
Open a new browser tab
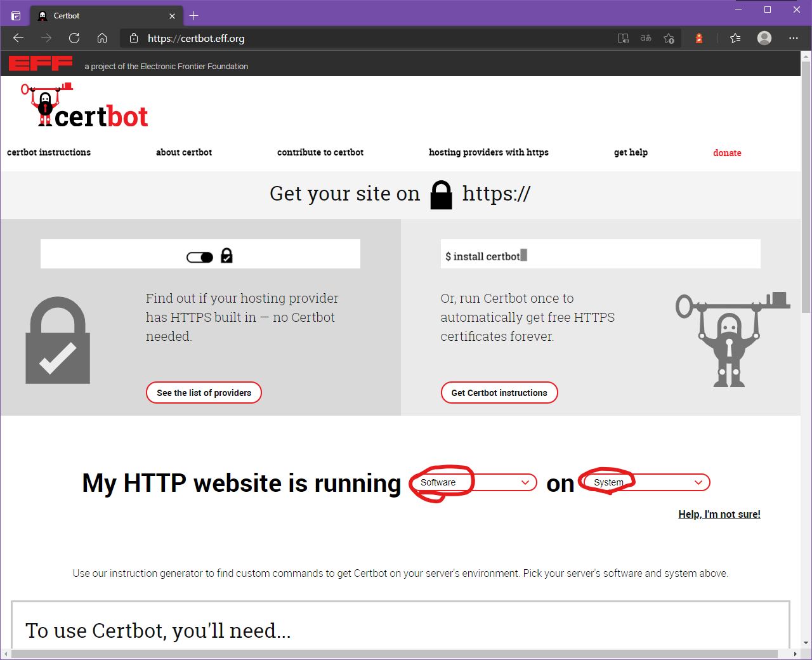tap(194, 16)
